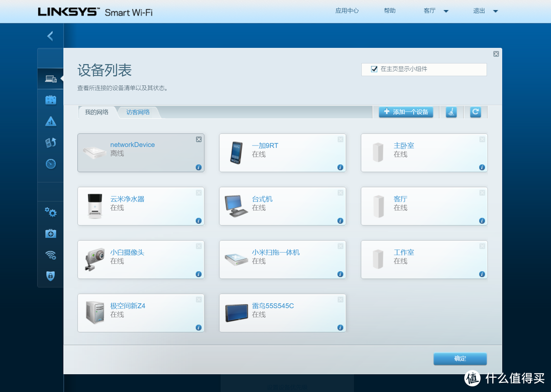Refresh the device list
Screen dimensions: 551x392
point(475,112)
